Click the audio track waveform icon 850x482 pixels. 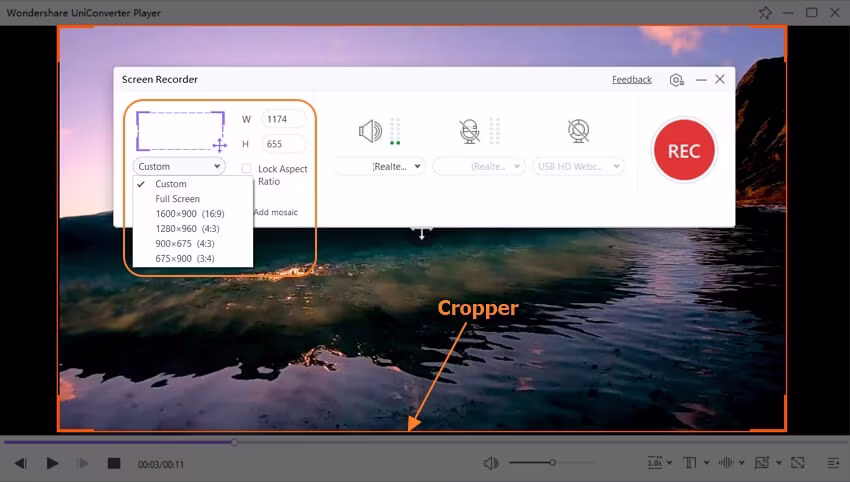(726, 462)
